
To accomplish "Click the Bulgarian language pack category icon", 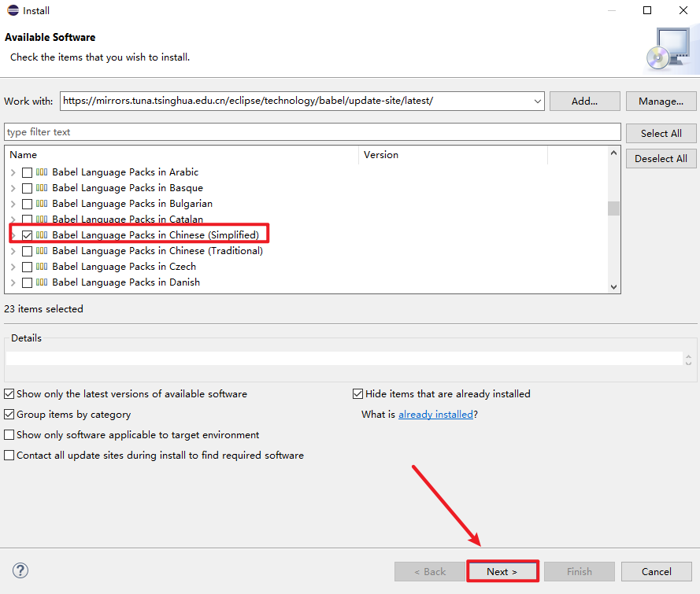I will pyautogui.click(x=43, y=204).
